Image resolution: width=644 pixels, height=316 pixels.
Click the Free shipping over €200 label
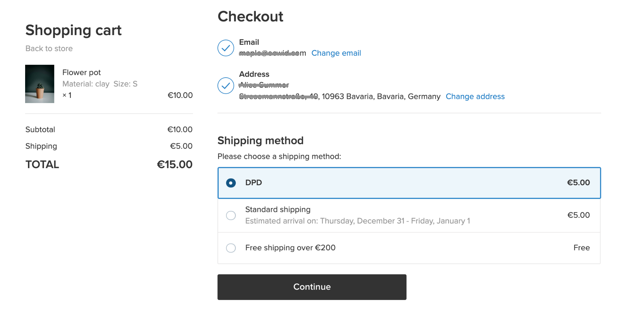click(290, 248)
